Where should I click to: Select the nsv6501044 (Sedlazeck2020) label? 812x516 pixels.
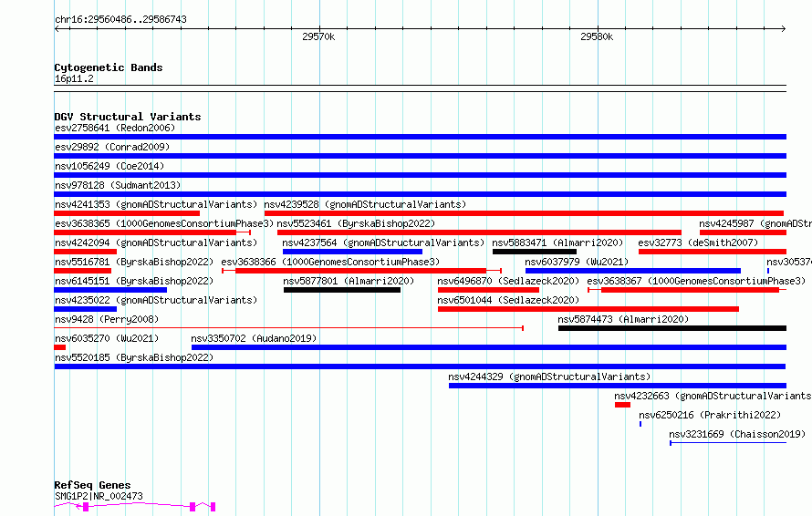[508, 300]
